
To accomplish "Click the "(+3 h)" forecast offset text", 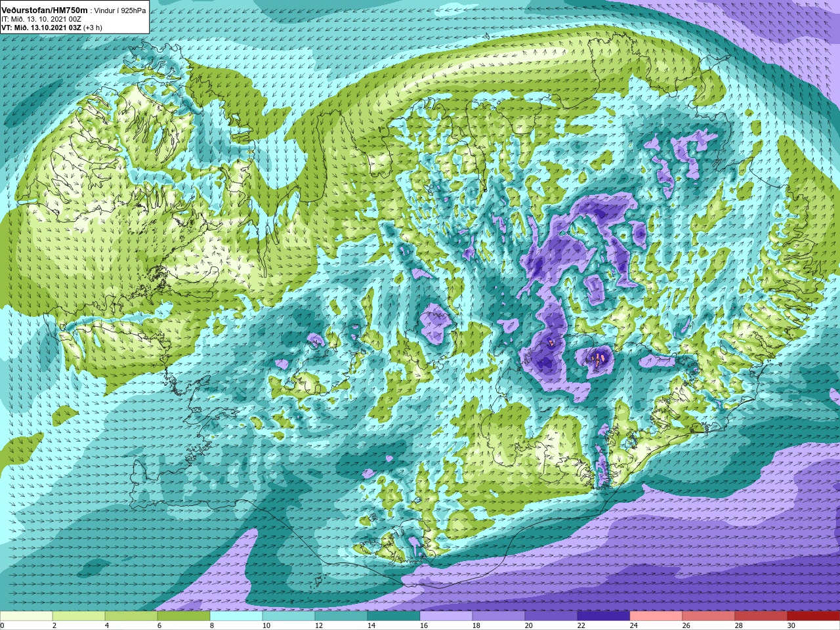I will pyautogui.click(x=93, y=28).
